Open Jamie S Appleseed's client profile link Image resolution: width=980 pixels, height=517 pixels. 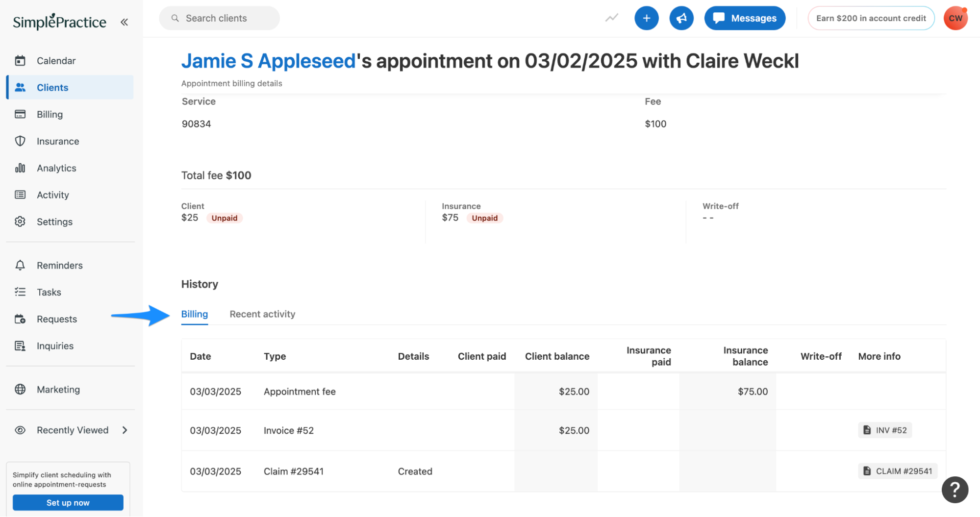click(x=268, y=61)
